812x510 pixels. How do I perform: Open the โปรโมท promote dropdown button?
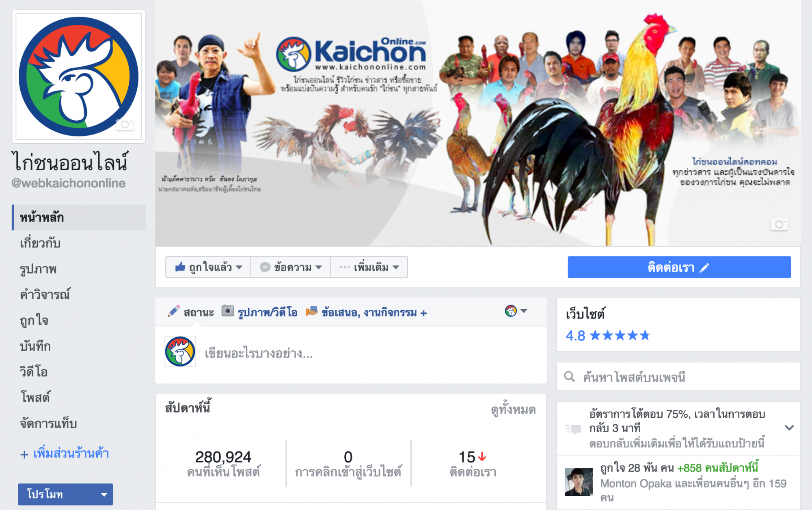65,494
